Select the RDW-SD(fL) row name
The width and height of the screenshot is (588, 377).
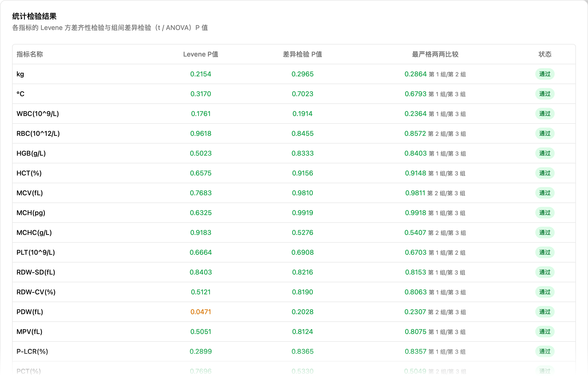point(36,272)
